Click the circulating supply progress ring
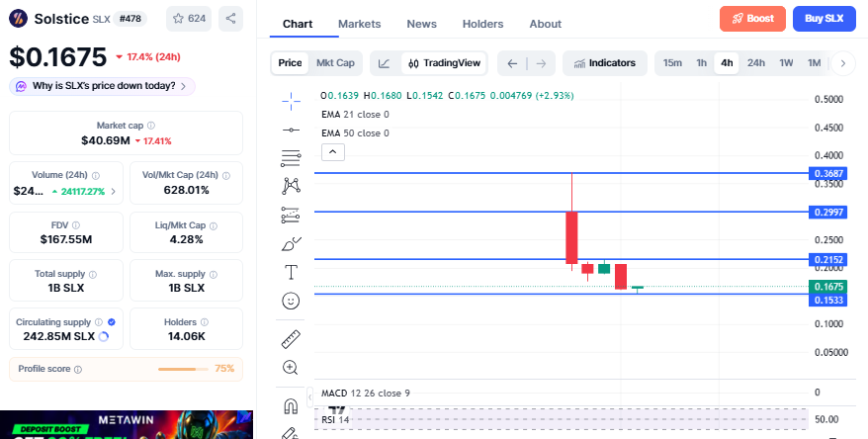This screenshot has width=868, height=439. (x=103, y=336)
